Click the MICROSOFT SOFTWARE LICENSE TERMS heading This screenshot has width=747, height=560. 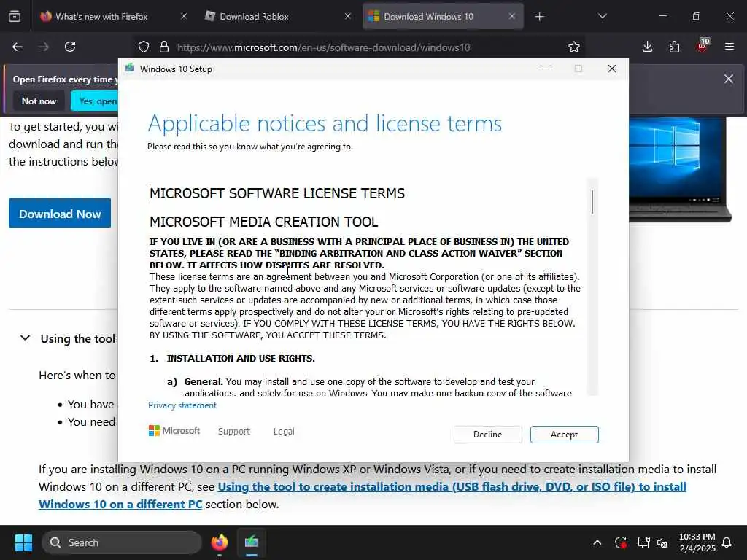click(x=277, y=193)
